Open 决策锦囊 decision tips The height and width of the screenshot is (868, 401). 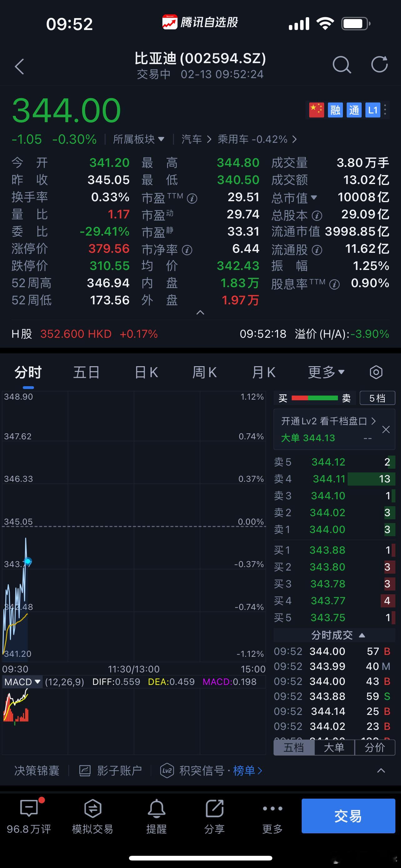37,770
